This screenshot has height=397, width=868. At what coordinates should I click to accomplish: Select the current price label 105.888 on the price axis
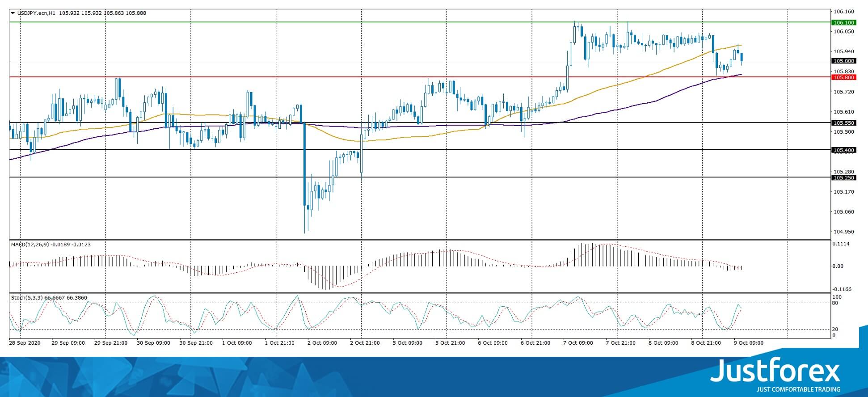pos(843,61)
